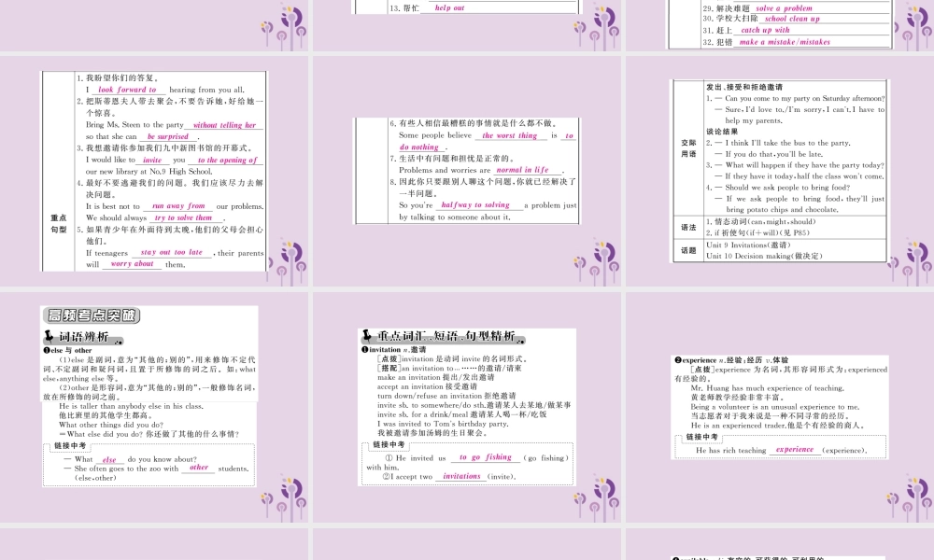Click the 谈论结果 subheading

pyautogui.click(x=722, y=132)
